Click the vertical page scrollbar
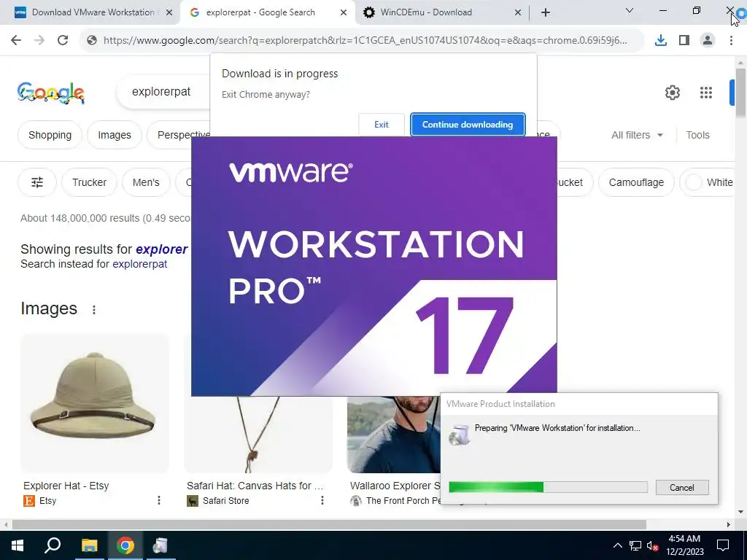 (x=740, y=93)
